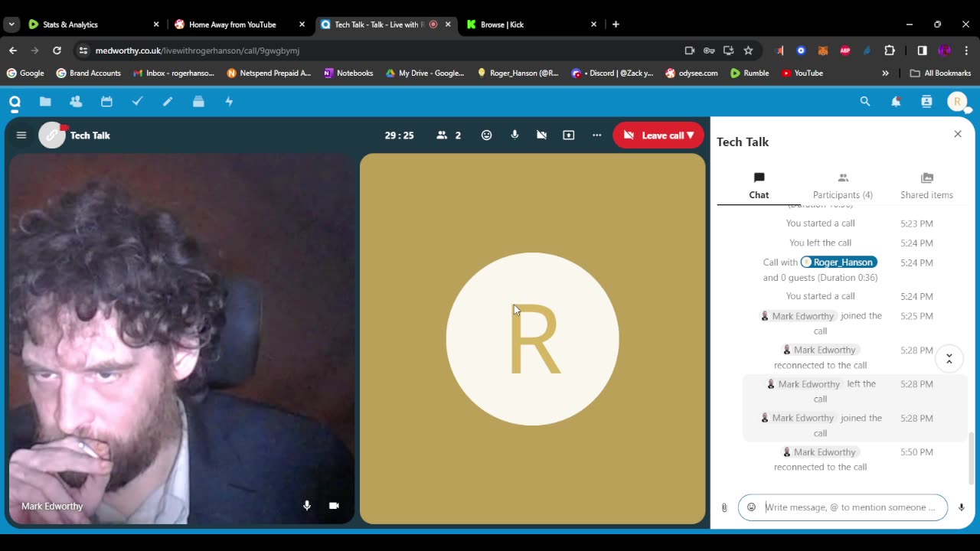980x551 pixels.
Task: Switch to Stats & Analytics browser tab
Action: click(x=93, y=24)
